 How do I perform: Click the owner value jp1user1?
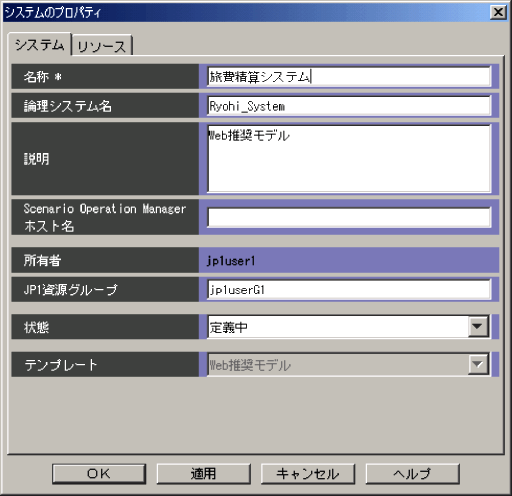pos(231,261)
